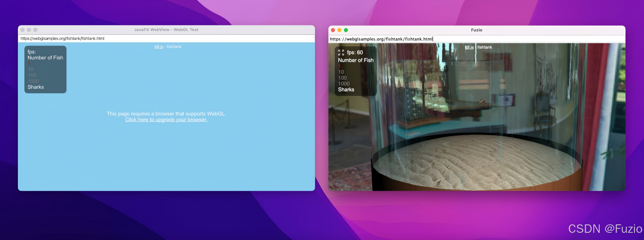Click the swimming fish in Fuzio tank
Viewport: 644px width, 240px height.
482,102
